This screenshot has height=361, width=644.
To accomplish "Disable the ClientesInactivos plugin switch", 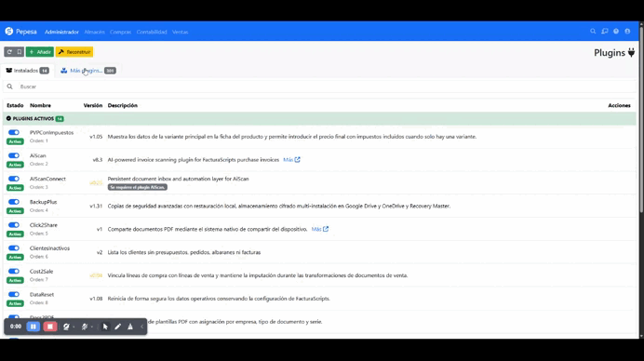I will tap(14, 248).
